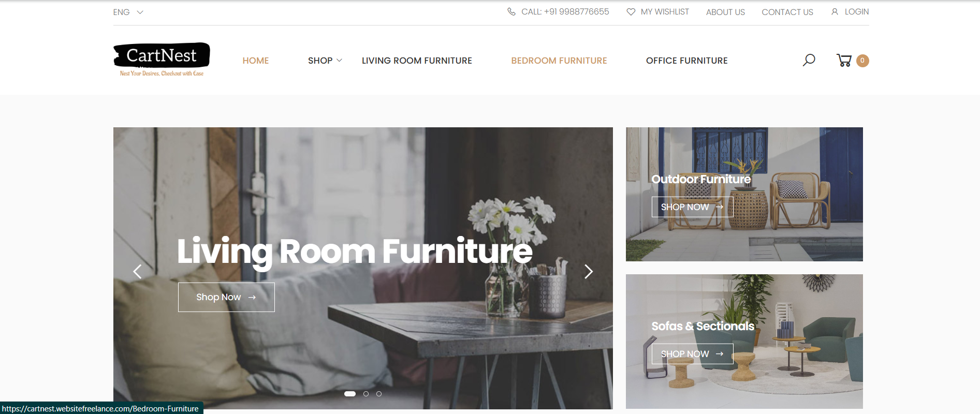Expand the ENG language dropdown

(128, 12)
